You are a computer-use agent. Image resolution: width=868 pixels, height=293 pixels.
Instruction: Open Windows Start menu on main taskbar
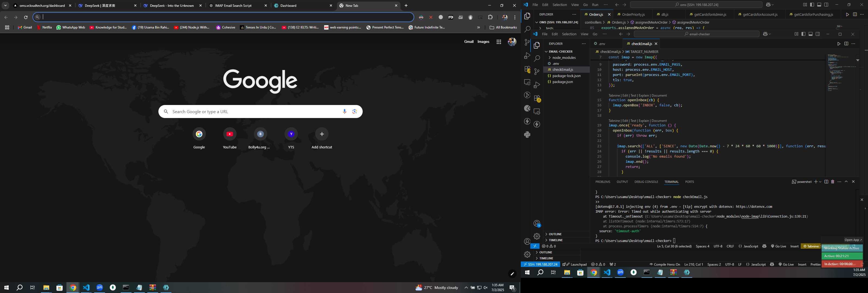pyautogui.click(x=6, y=288)
